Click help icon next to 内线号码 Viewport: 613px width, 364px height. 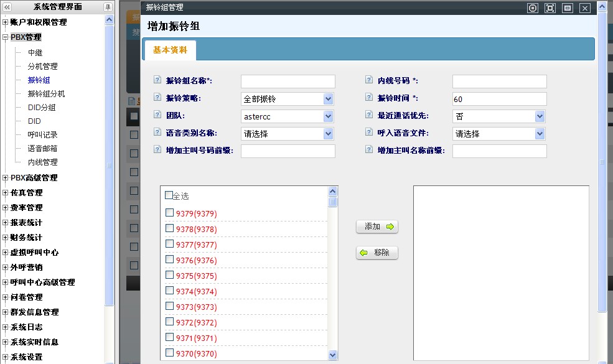368,81
